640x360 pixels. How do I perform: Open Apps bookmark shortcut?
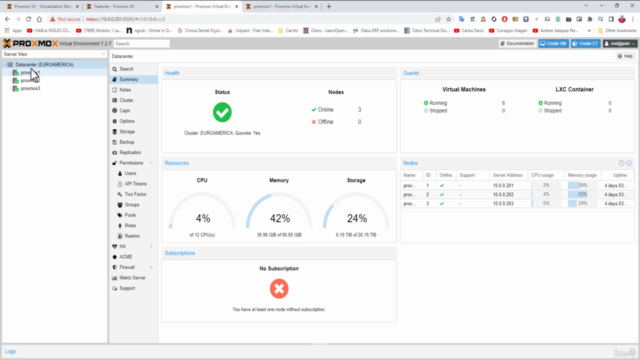tap(13, 31)
